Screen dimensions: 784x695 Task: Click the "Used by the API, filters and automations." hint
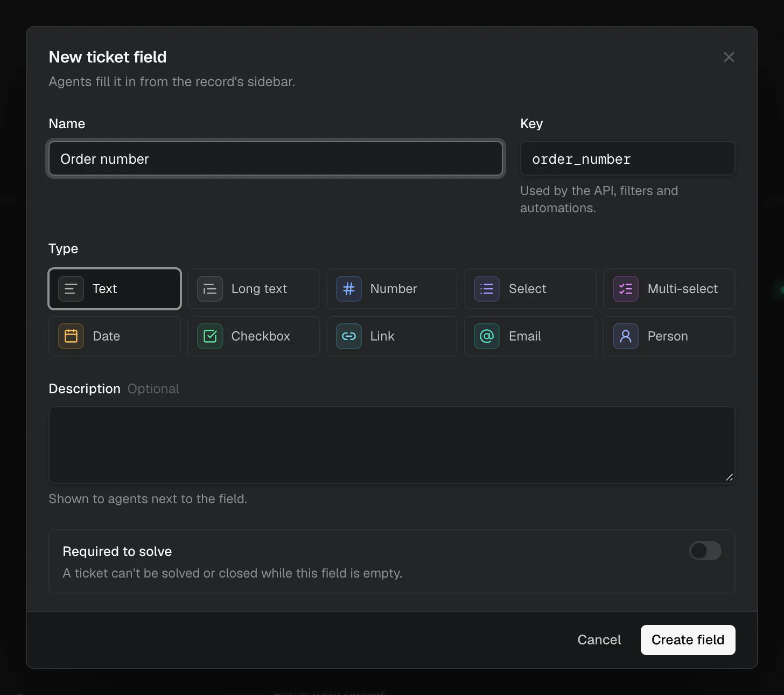(x=599, y=199)
